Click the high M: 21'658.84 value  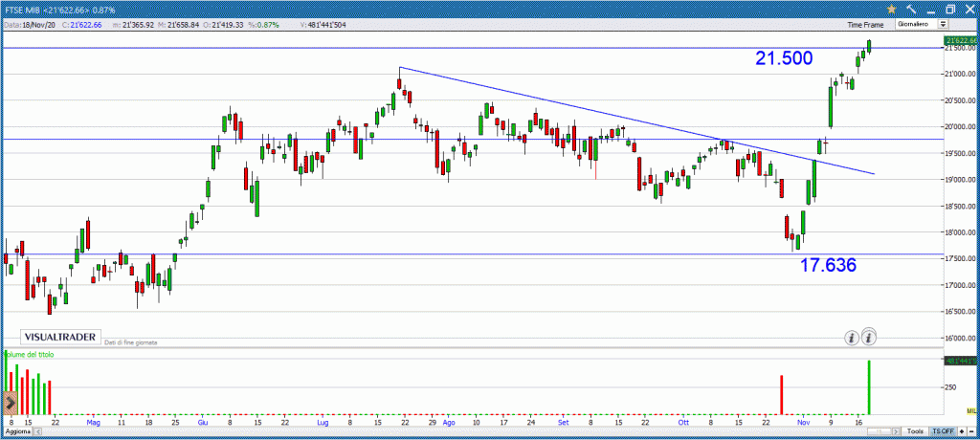[177, 24]
